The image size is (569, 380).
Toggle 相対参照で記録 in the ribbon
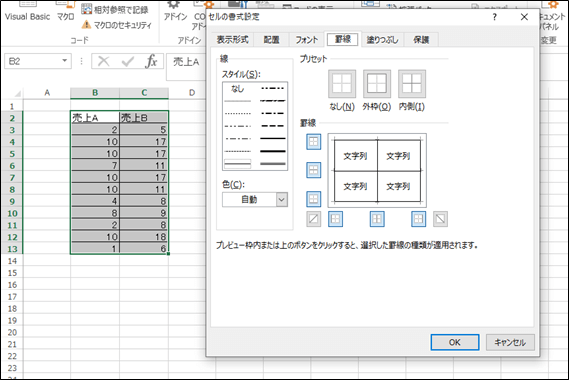click(x=115, y=9)
